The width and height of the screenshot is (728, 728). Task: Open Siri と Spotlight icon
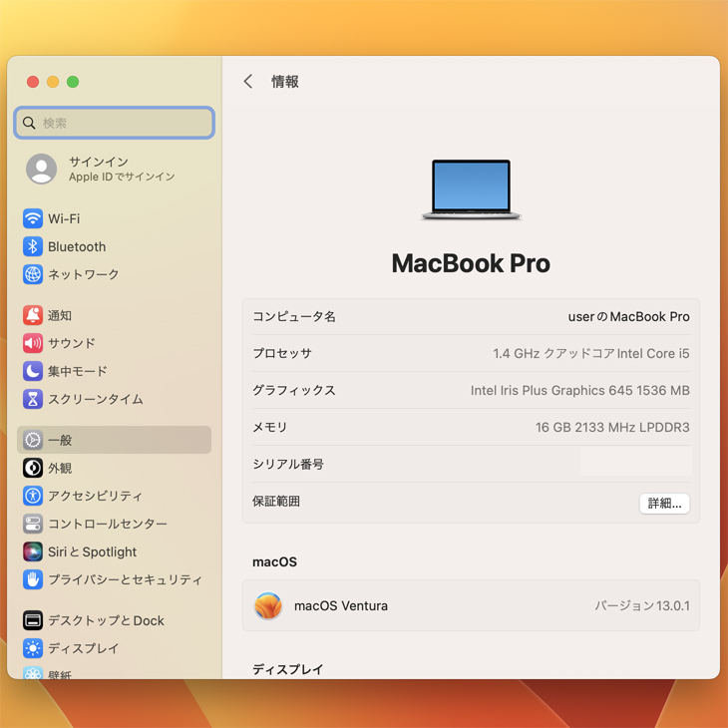33,551
